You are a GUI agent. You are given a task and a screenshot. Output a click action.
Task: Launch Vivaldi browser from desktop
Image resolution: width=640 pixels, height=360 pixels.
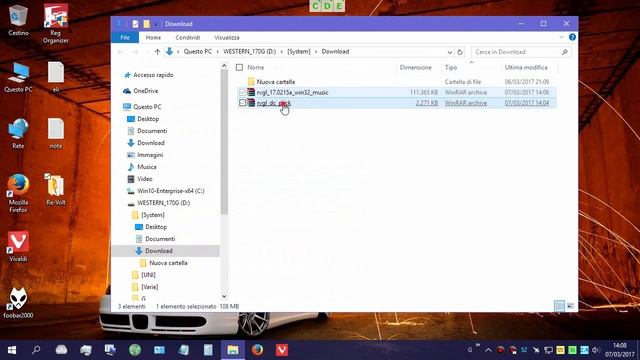click(18, 246)
